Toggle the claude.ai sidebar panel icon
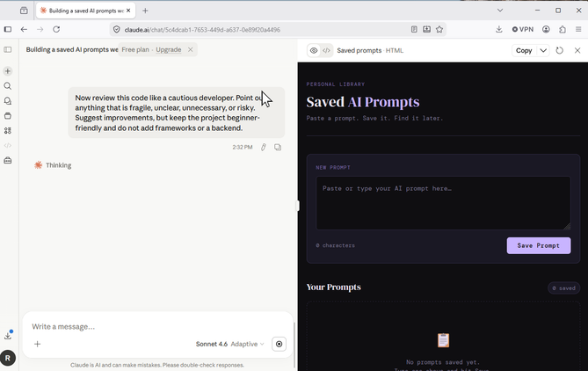The height and width of the screenshot is (371, 588). click(8, 49)
